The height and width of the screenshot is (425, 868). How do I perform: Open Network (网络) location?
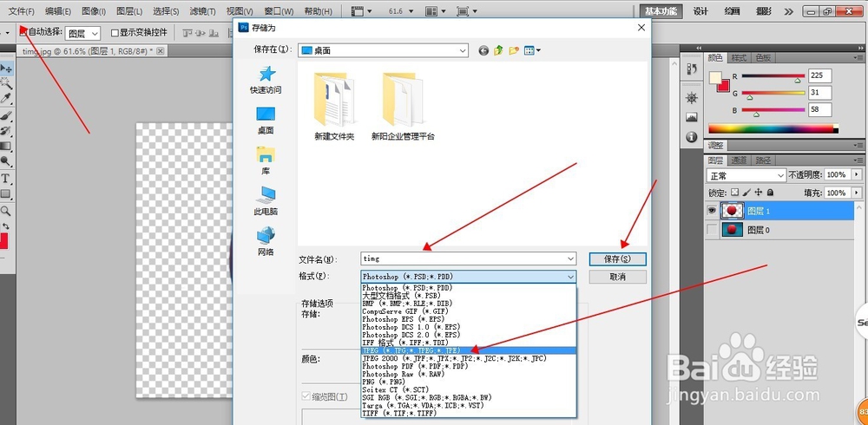[x=266, y=241]
